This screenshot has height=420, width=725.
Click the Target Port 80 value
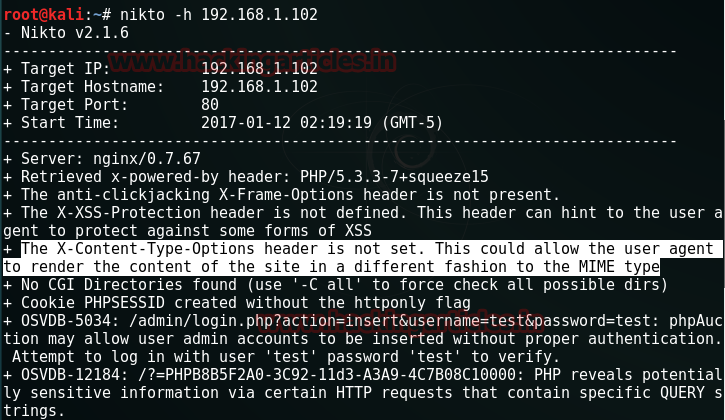(x=210, y=104)
